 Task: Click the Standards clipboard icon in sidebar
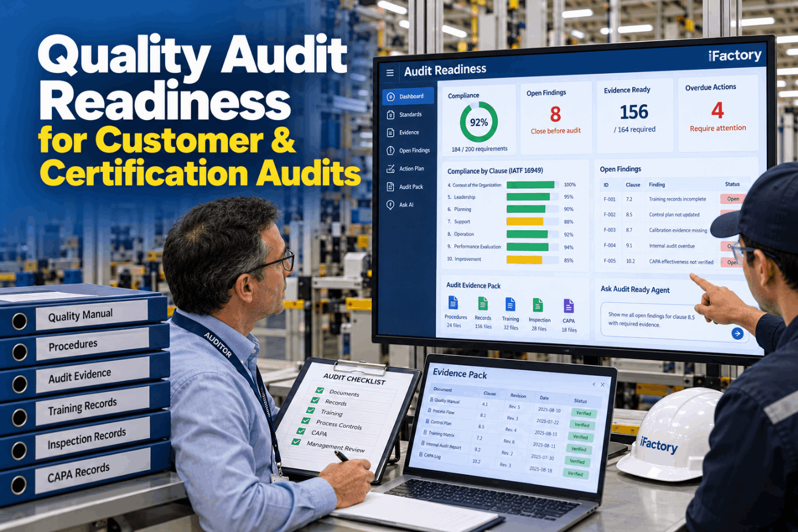pyautogui.click(x=391, y=115)
